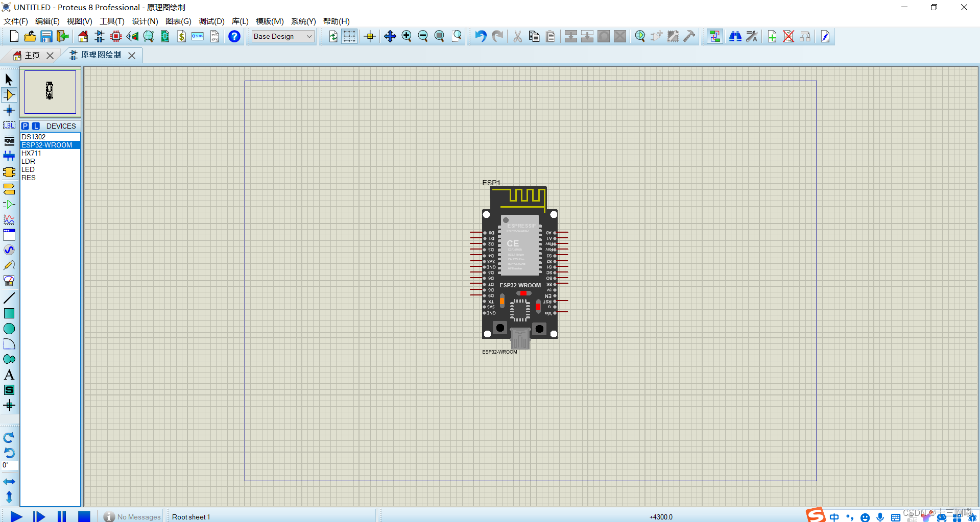Click the rotation angle input field
The width and height of the screenshot is (980, 522).
click(x=10, y=465)
